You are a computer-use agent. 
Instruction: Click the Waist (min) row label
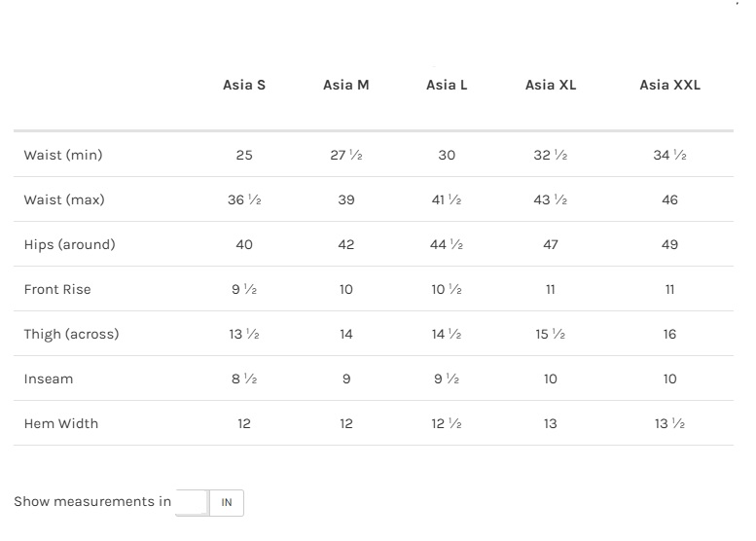pos(63,155)
